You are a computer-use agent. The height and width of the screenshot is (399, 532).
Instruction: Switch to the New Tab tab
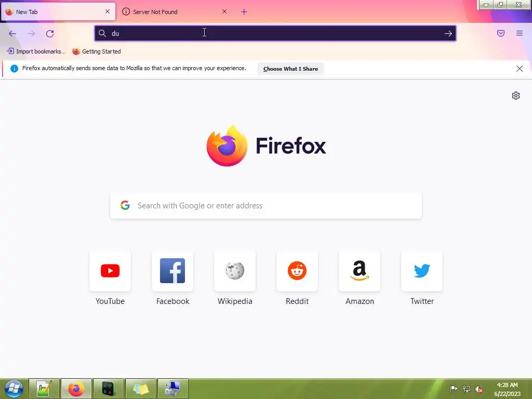coord(58,11)
